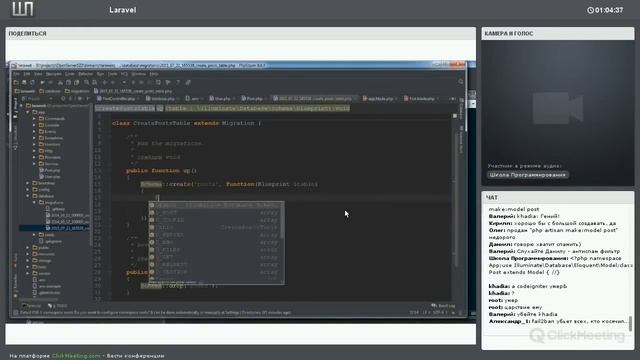The height and width of the screenshot is (360, 640).
Task: Open the Terminal tool window at bottom
Action: coord(32,306)
